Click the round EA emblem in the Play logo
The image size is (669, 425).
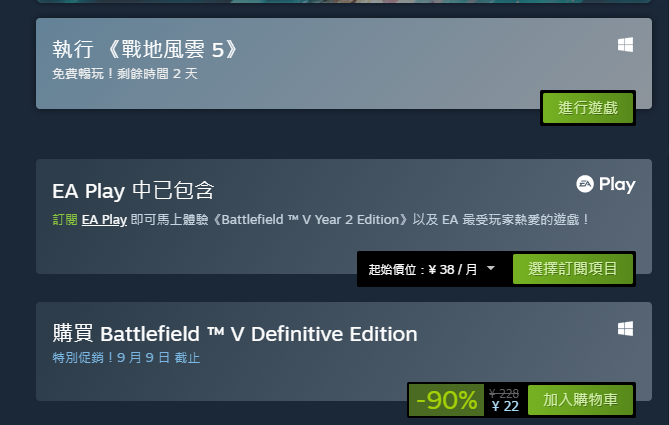point(585,184)
